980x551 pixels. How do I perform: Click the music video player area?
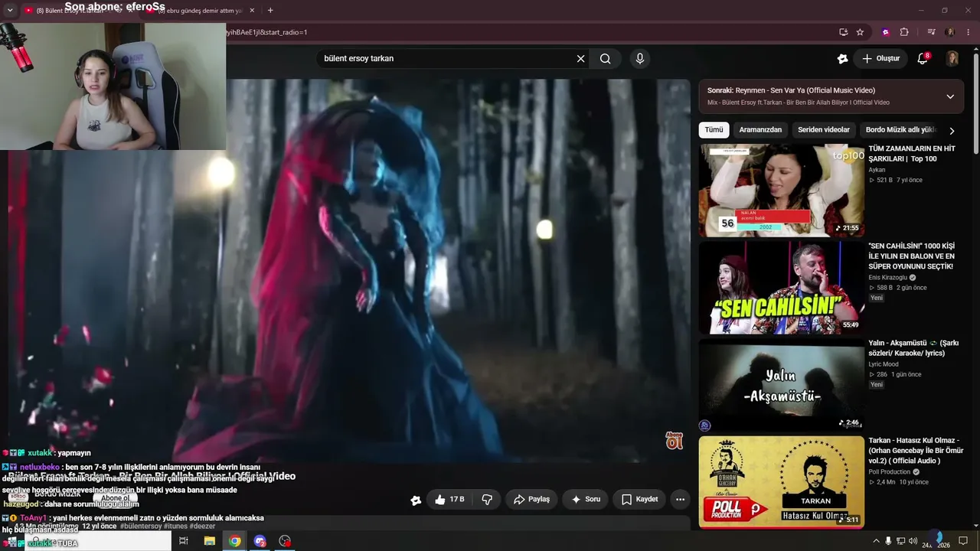349,270
